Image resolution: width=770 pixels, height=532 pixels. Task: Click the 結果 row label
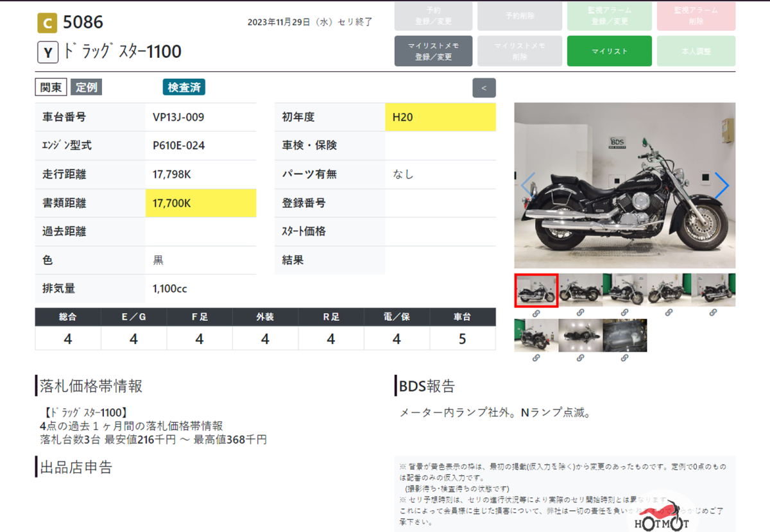point(293,261)
